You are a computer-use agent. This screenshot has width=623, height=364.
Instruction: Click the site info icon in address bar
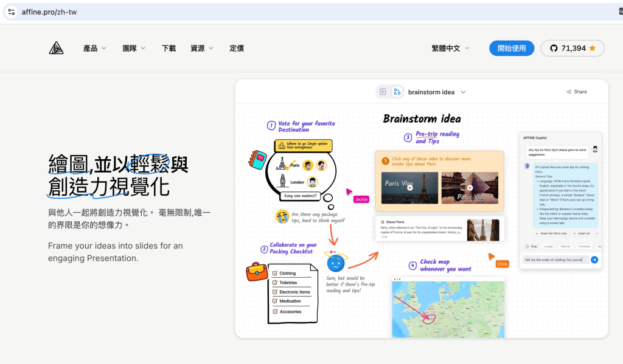[x=12, y=12]
